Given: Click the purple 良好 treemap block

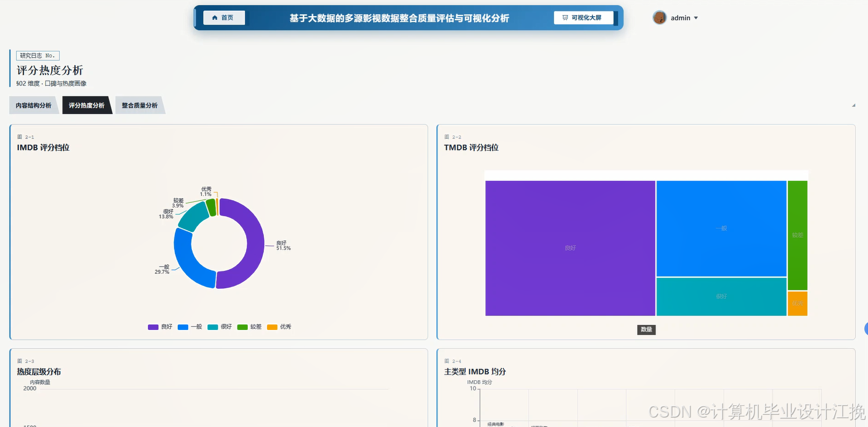Looking at the screenshot, I should [x=570, y=248].
